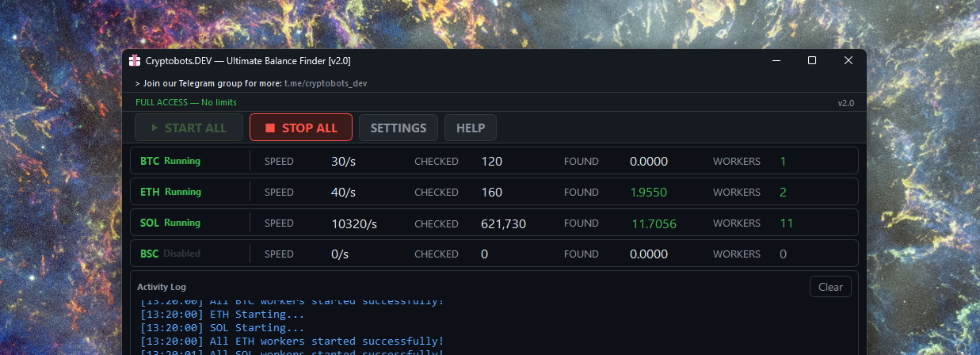Screen dimensions: 980x355
Task: Click the SOL workers count 11
Action: (786, 223)
